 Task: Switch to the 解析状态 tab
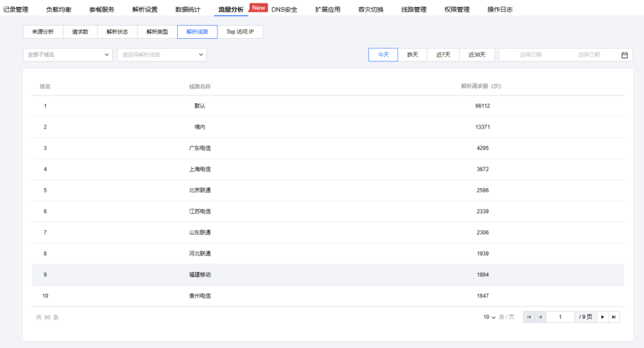117,32
